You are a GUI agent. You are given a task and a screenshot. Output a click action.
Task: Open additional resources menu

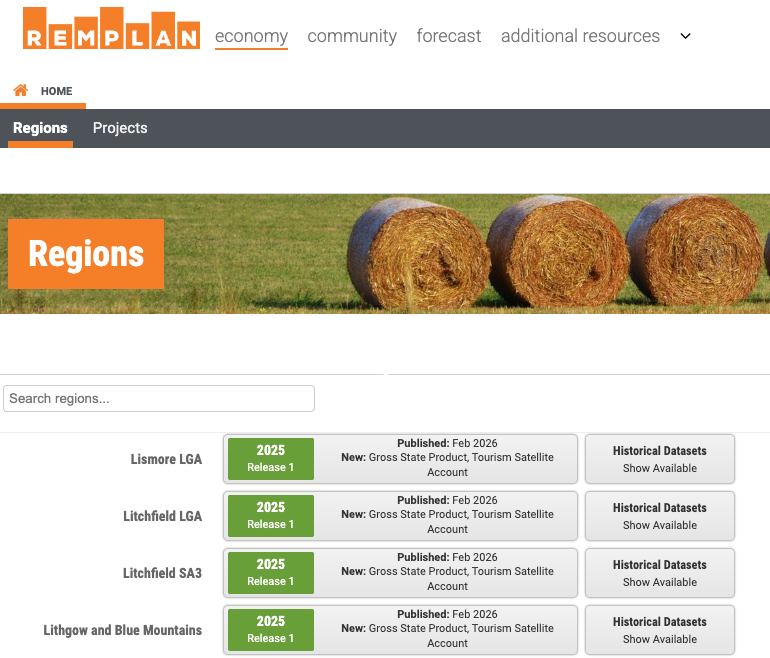click(580, 36)
